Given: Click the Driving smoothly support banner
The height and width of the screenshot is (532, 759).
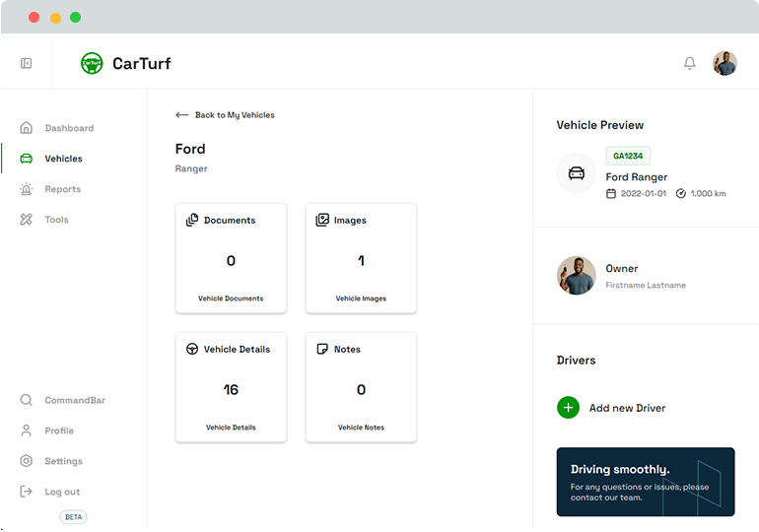Looking at the screenshot, I should pyautogui.click(x=646, y=482).
